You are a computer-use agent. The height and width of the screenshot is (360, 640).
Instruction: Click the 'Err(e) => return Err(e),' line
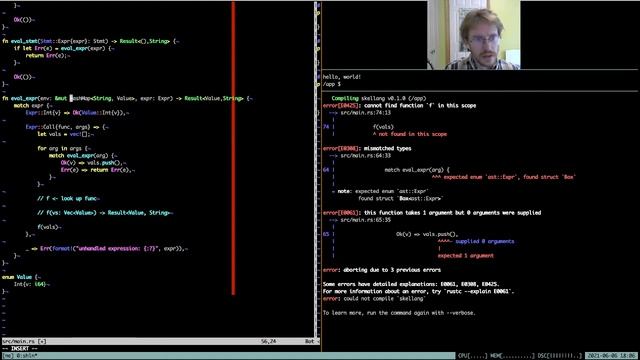click(x=98, y=170)
